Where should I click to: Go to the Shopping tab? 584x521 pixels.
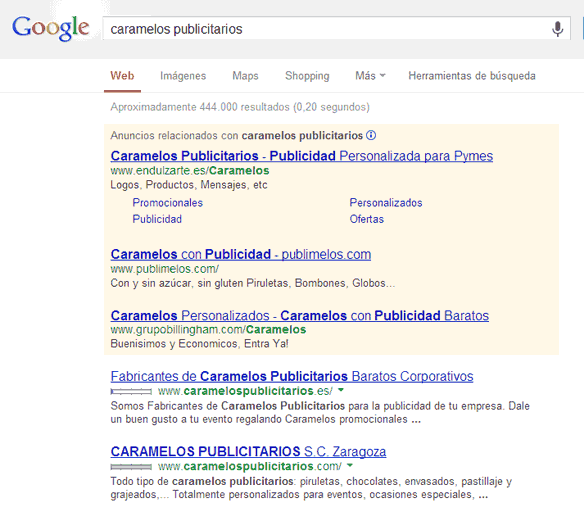click(x=307, y=76)
